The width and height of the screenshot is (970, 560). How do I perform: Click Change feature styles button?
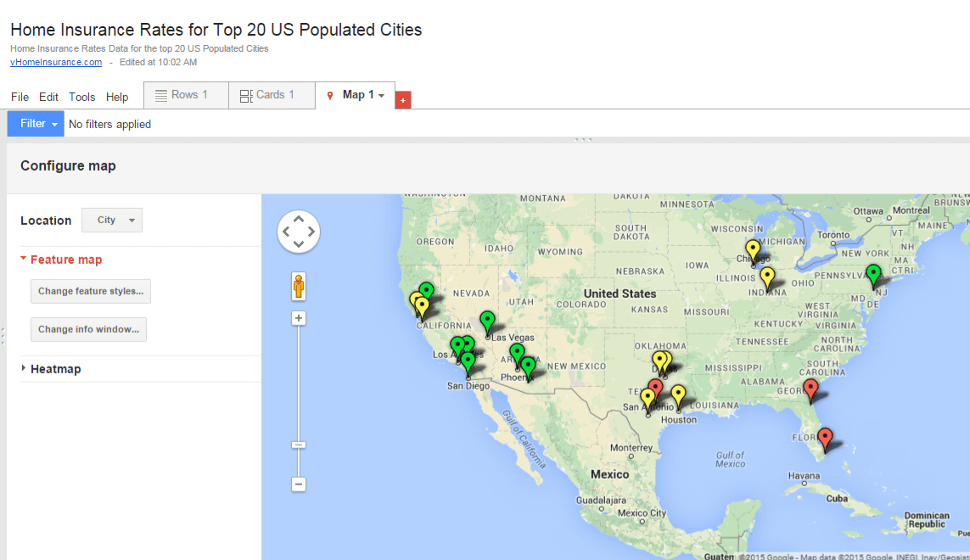pyautogui.click(x=91, y=291)
